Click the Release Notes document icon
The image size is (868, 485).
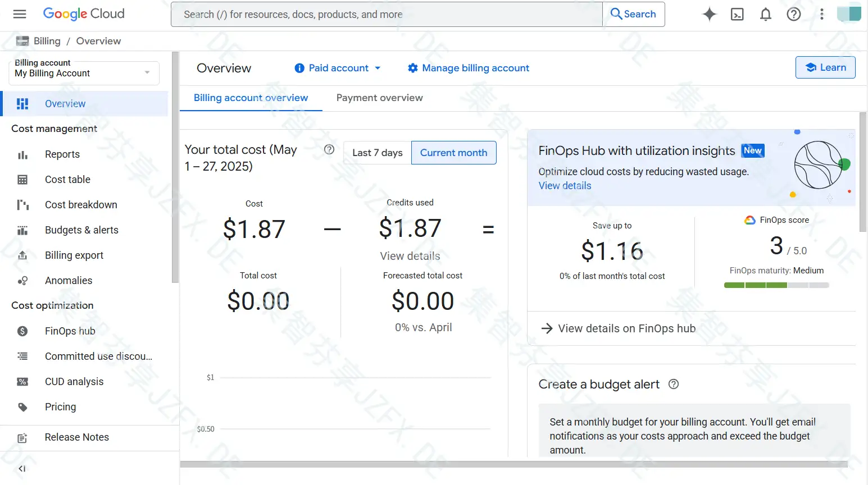point(22,438)
